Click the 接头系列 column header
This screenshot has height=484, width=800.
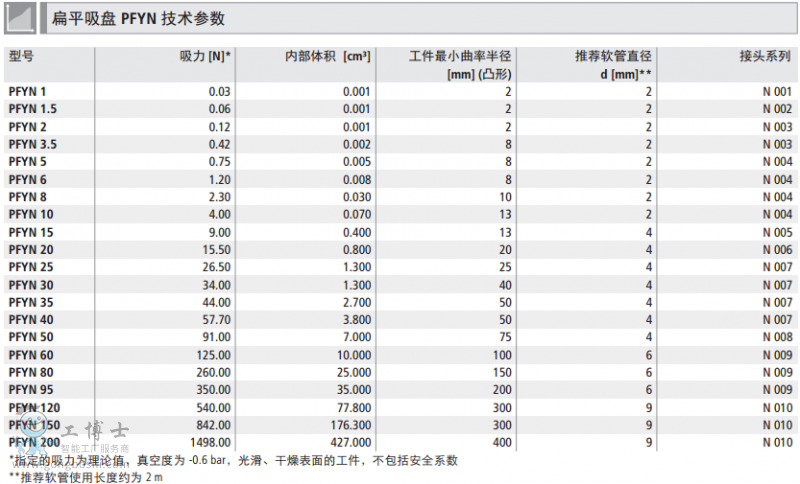pos(765,57)
